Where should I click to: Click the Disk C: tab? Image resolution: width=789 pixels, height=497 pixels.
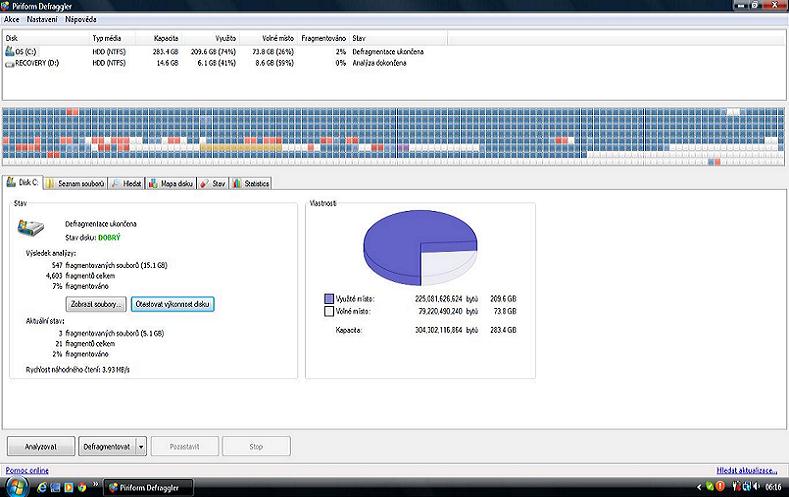point(23,183)
